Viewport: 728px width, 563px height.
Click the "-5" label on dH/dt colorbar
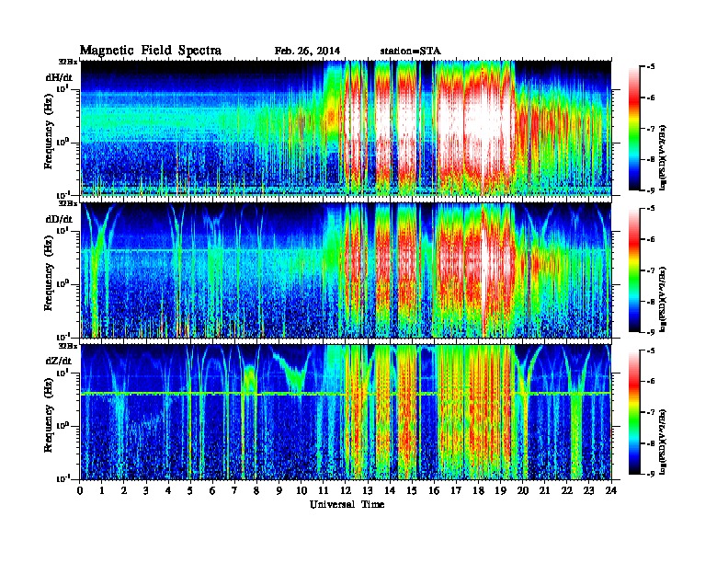point(651,66)
